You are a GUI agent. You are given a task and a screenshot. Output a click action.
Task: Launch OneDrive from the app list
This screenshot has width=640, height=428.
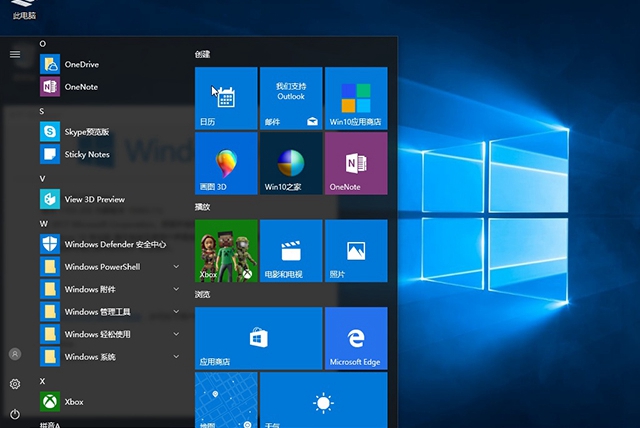point(110,64)
